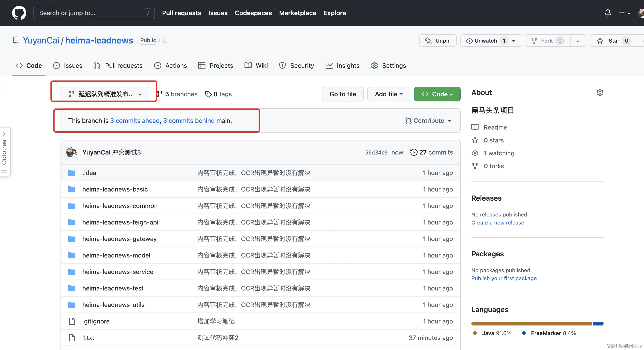
Task: Click the GitHub Octocat logo
Action: point(19,13)
